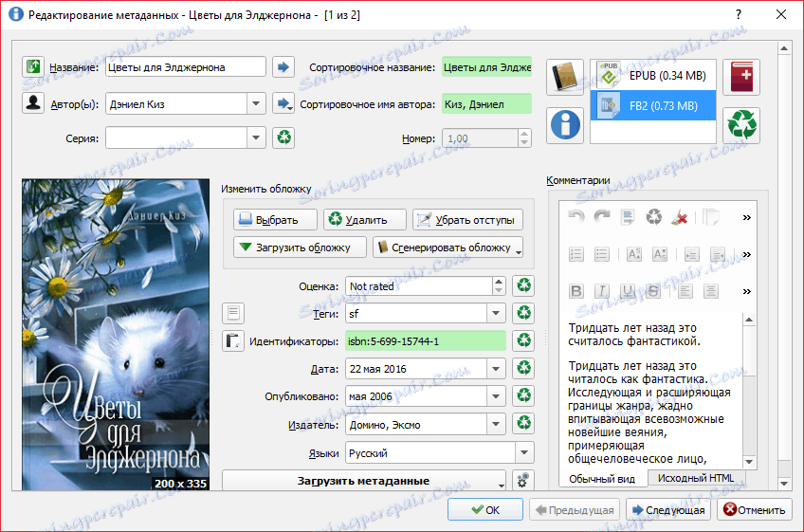Toggle underline formatting in comments

[x=628, y=291]
